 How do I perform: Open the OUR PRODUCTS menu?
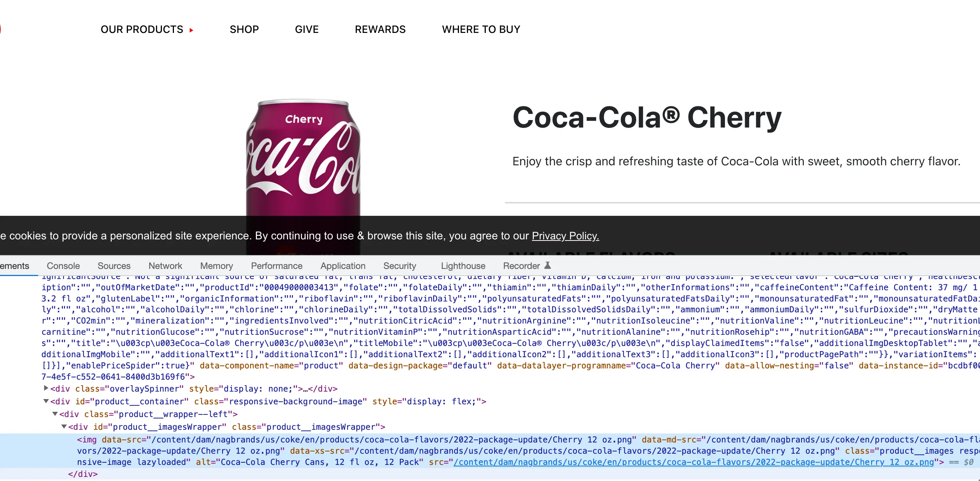[141, 29]
